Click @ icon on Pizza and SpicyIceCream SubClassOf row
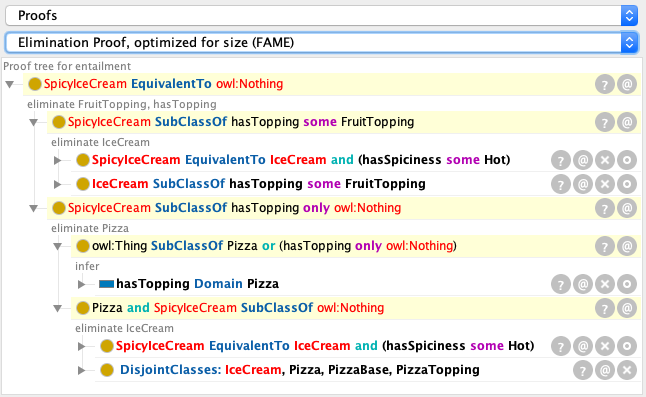The image size is (646, 397). (627, 308)
